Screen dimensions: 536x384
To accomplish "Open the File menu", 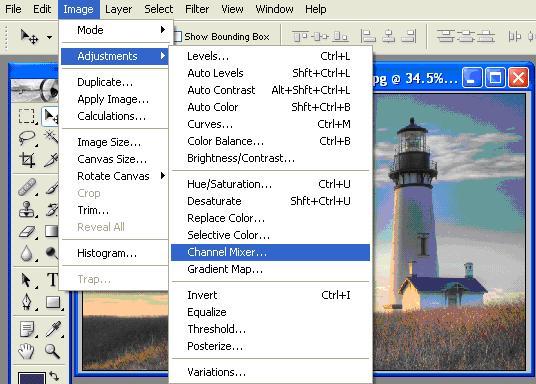I will click(x=13, y=9).
